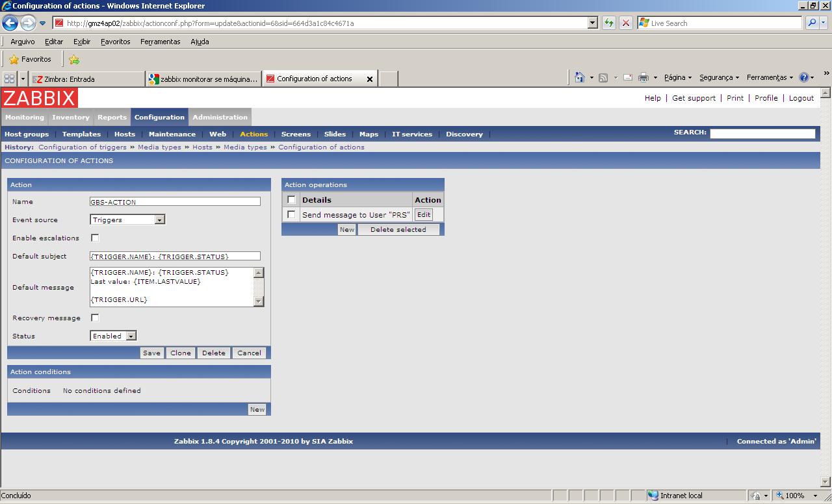Open the Ajuda menu
832x504 pixels.
[x=200, y=42]
